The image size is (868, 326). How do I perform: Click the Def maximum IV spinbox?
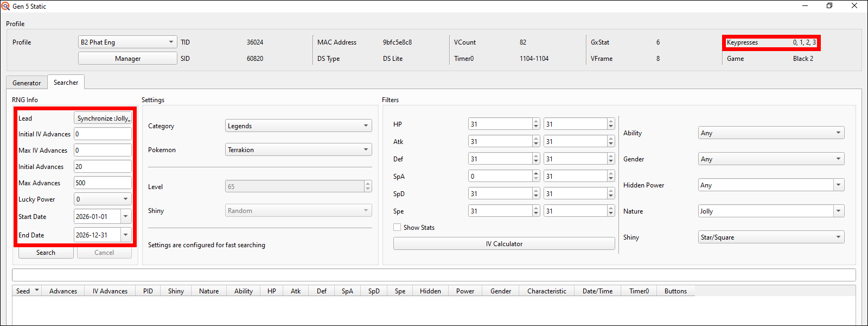(x=579, y=159)
